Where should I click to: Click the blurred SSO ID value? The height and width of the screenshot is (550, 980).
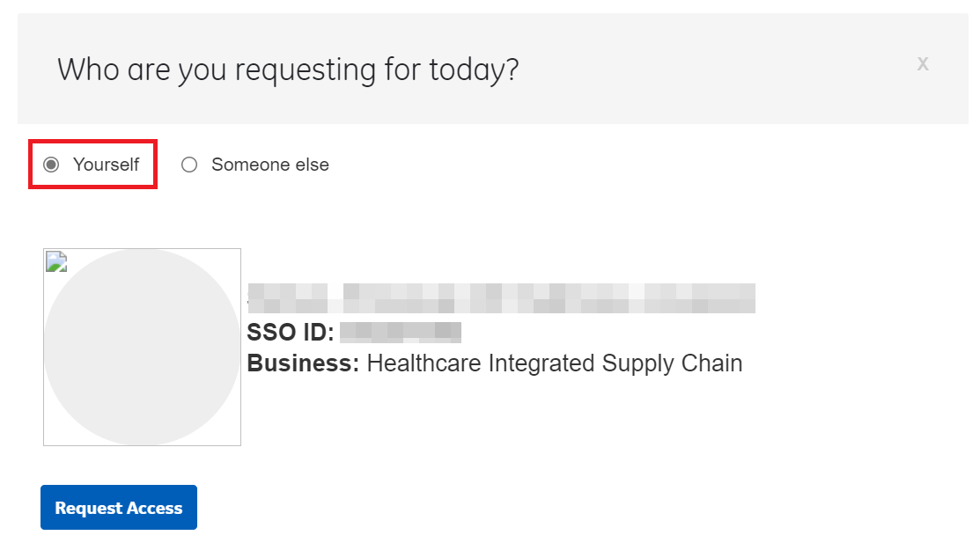401,333
